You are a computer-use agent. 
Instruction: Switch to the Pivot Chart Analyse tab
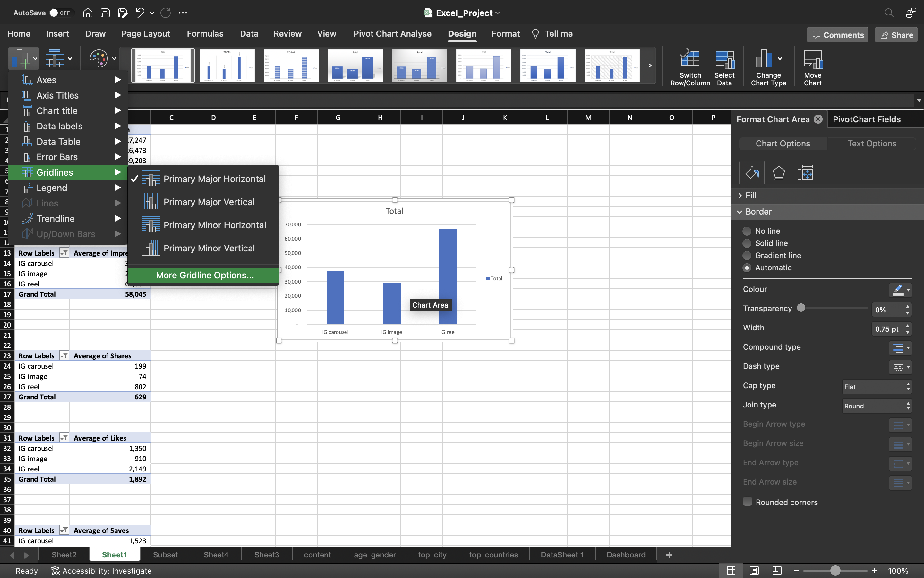click(392, 34)
